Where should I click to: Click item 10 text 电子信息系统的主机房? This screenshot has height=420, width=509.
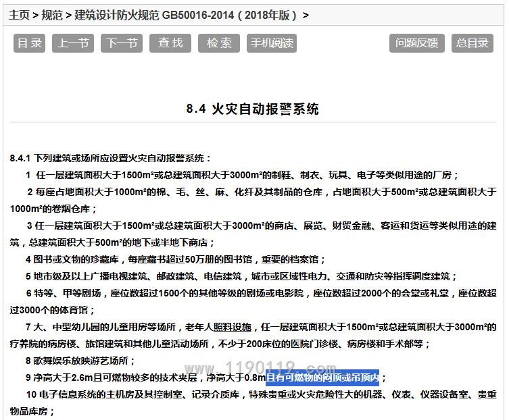pyautogui.click(x=262, y=394)
